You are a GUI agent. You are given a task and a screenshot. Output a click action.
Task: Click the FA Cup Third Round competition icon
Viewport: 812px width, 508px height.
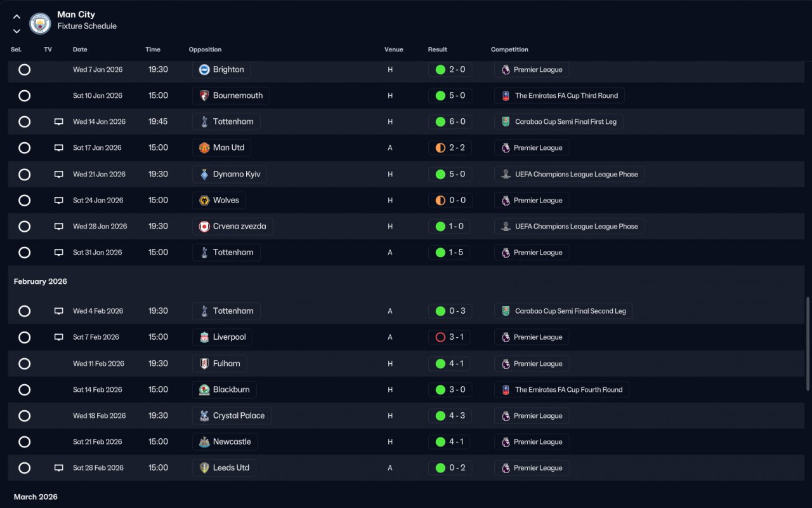(x=506, y=96)
